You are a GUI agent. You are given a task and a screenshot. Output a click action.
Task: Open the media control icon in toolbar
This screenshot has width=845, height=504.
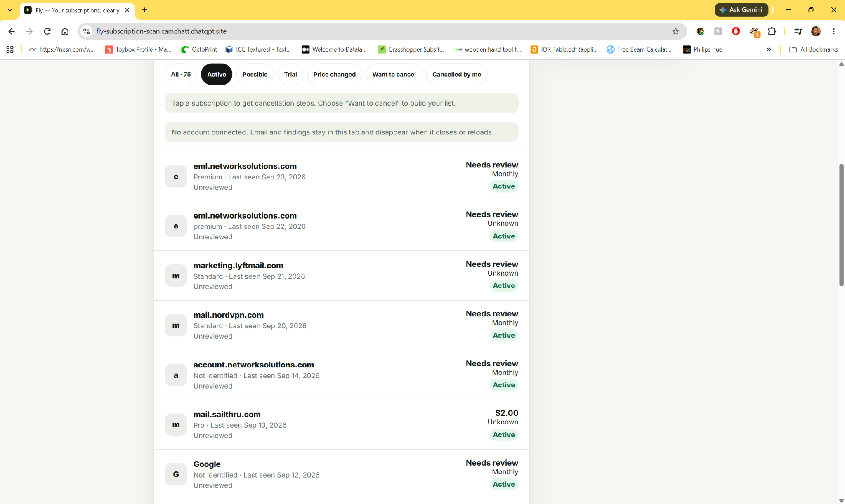(x=798, y=31)
